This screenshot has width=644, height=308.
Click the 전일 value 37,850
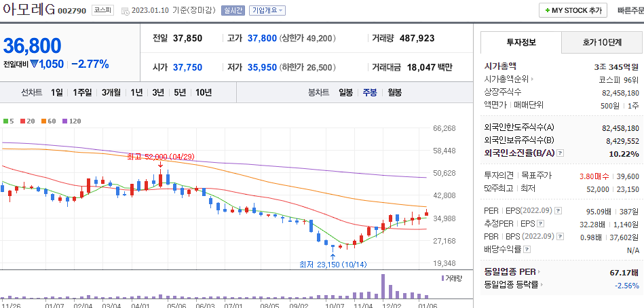pos(188,39)
